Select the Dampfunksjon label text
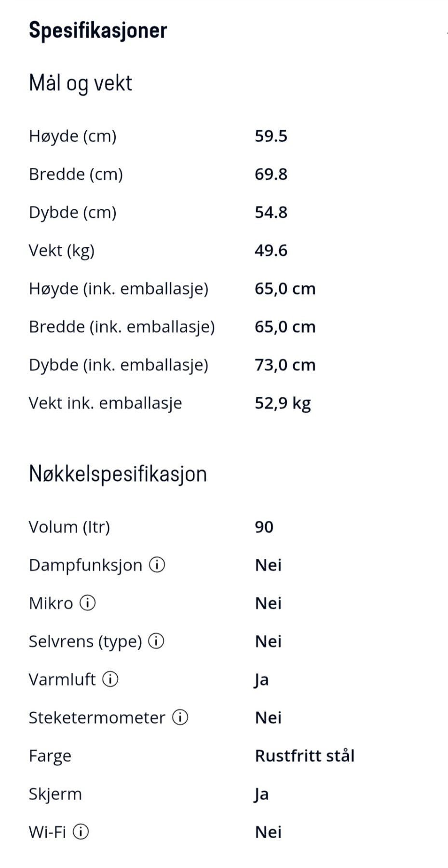The width and height of the screenshot is (448, 868). pos(86,565)
